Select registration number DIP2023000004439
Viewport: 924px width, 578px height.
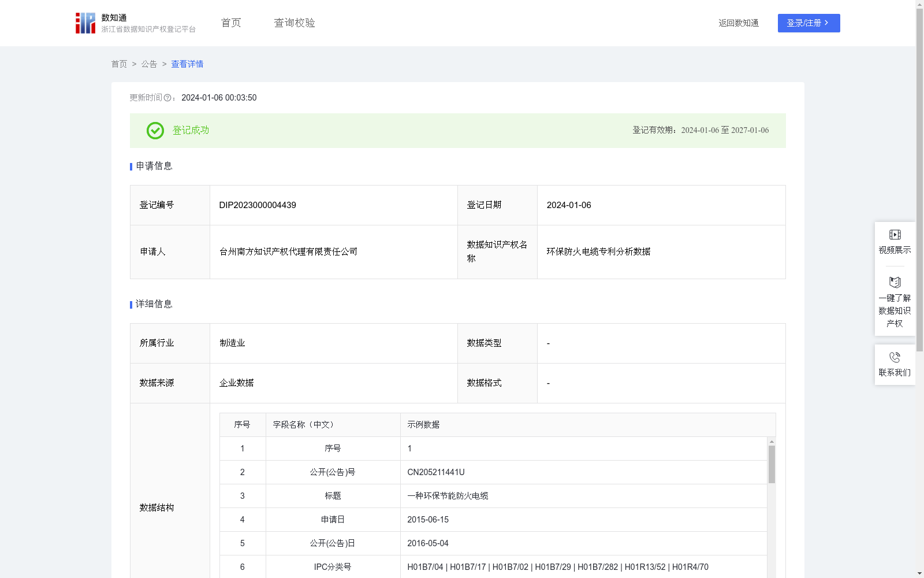[x=258, y=205]
